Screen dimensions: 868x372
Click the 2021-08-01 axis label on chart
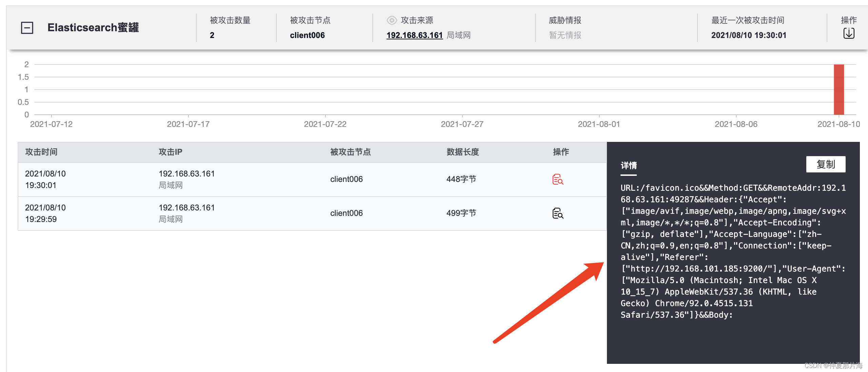point(599,124)
